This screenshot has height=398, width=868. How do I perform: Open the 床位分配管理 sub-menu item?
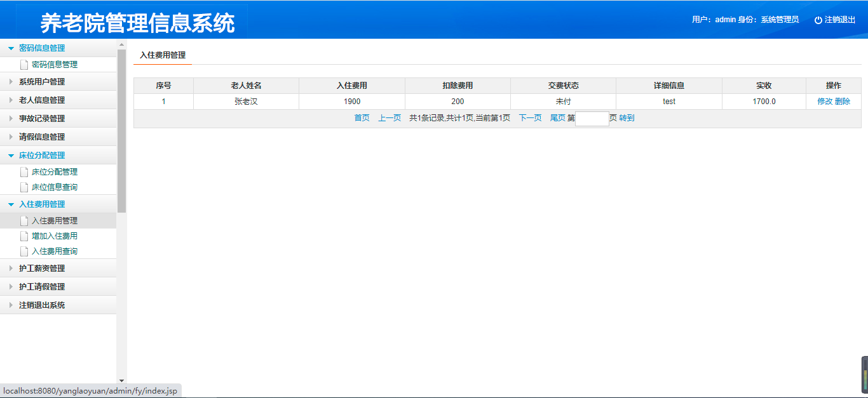pyautogui.click(x=55, y=172)
